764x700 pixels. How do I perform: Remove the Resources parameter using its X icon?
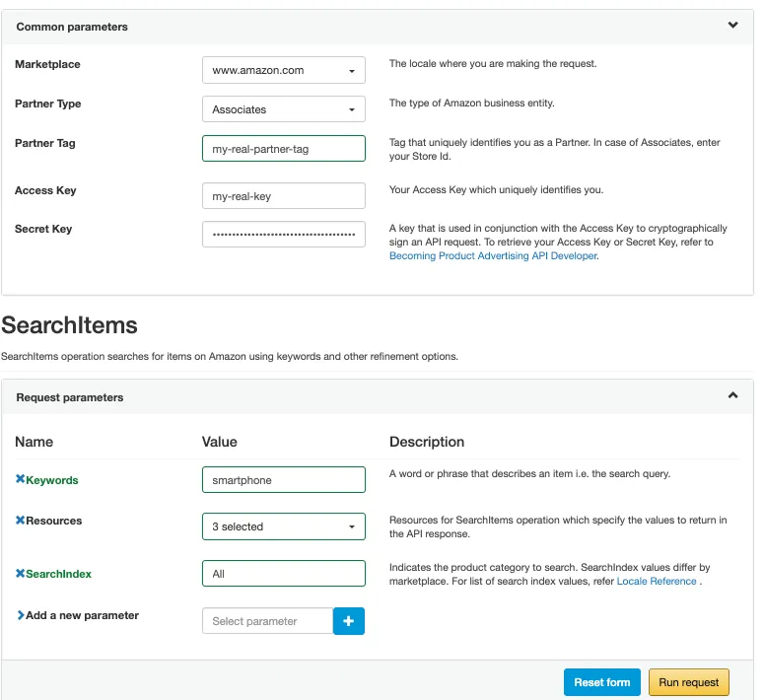click(x=21, y=521)
